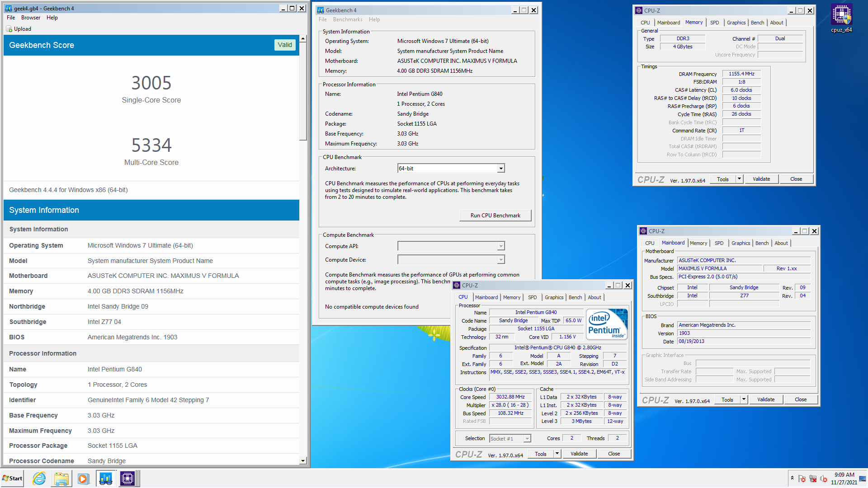
Task: Click scroll down arrow in Geekbench results
Action: click(x=303, y=461)
